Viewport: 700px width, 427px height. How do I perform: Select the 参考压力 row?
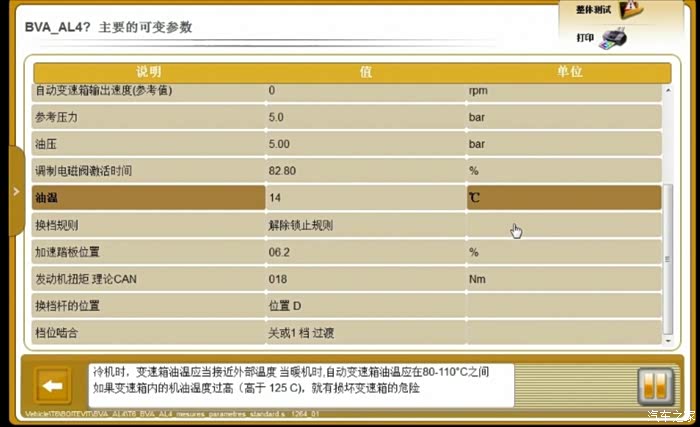point(149,117)
